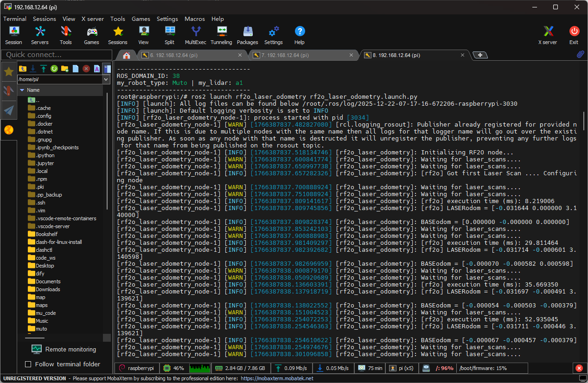This screenshot has width=588, height=383.
Task: Click the Quick connect input field
Action: (56, 55)
